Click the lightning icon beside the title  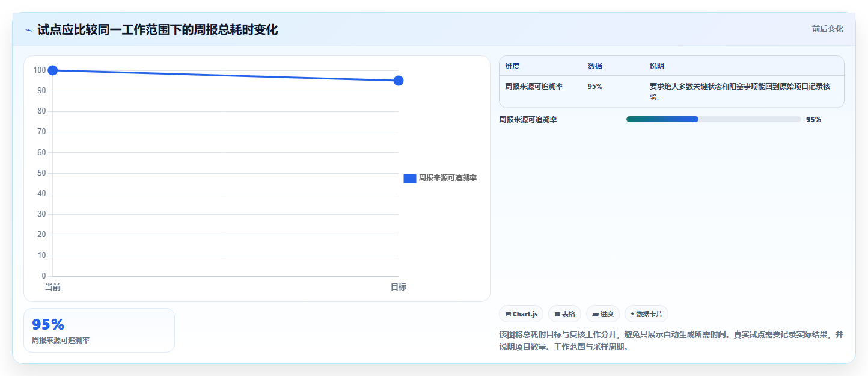pyautogui.click(x=28, y=30)
